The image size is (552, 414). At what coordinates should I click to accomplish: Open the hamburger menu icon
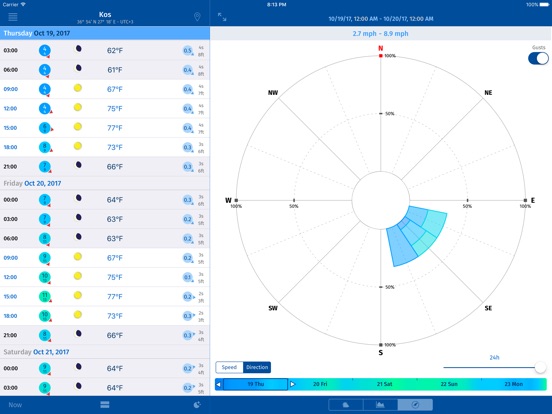(x=13, y=17)
